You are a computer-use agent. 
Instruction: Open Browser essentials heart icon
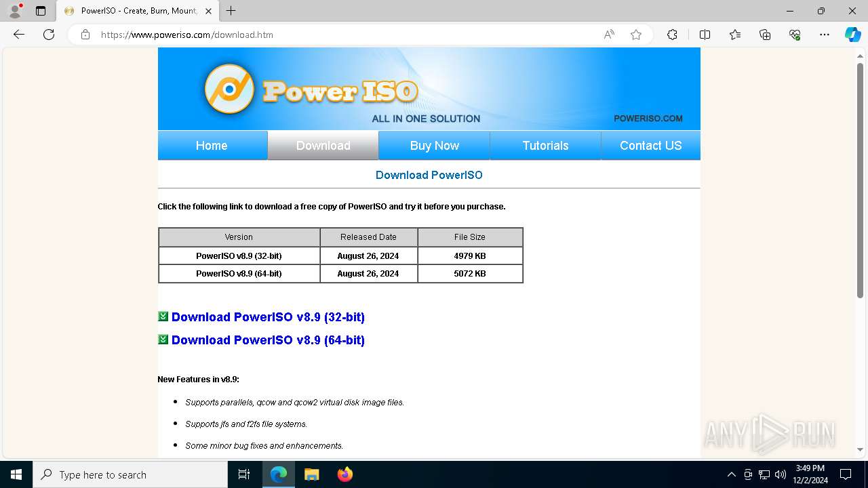click(x=795, y=35)
